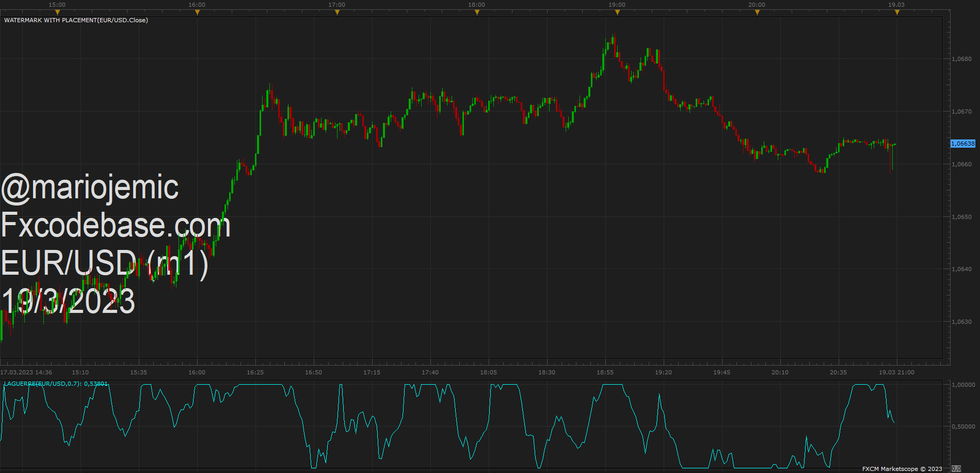The image size is (980, 473).
Task: Click the 1,0660 price axis label
Action: coord(961,164)
